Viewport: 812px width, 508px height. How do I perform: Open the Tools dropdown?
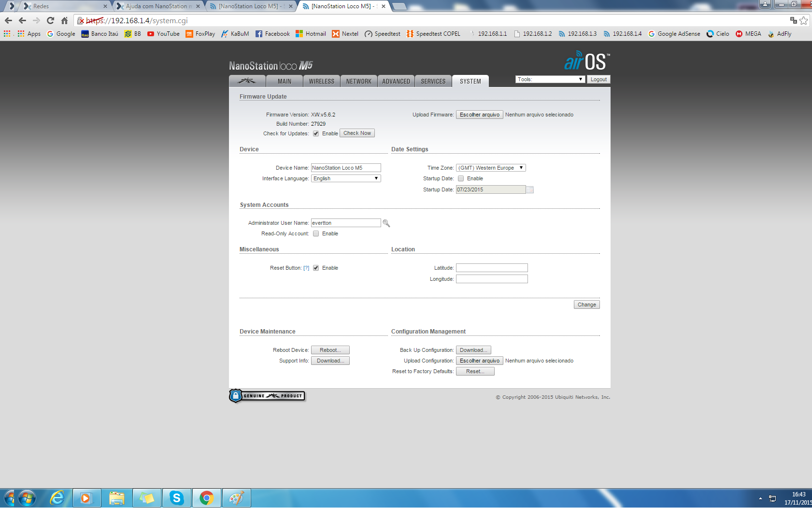click(x=550, y=79)
